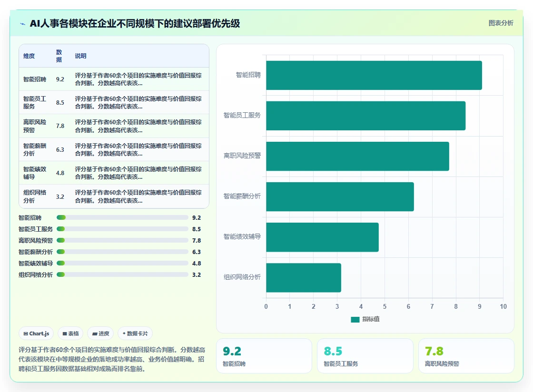Click the 3.2 value in the table
Viewport: 533px width, 392px height.
coord(60,196)
